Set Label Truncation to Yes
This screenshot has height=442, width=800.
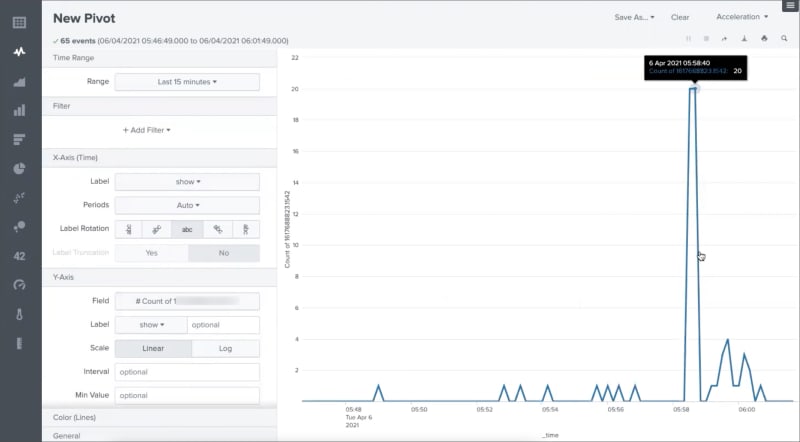click(152, 253)
